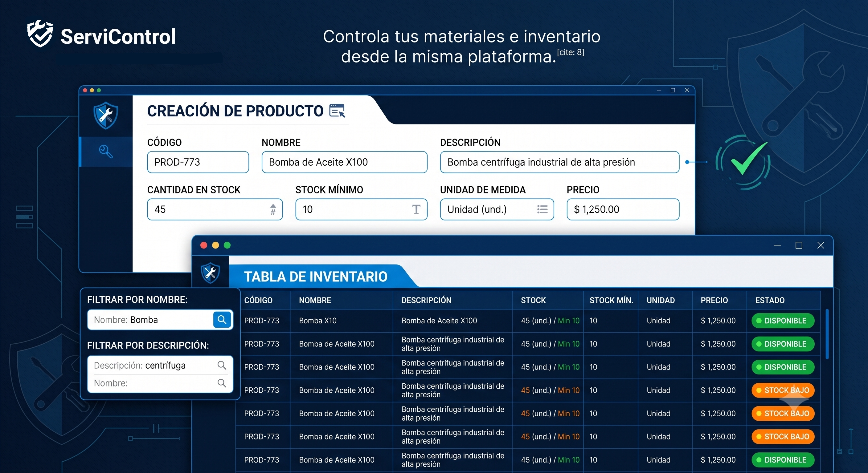
Task: Click the shield wrench logo in product window sidebar
Action: click(x=106, y=115)
